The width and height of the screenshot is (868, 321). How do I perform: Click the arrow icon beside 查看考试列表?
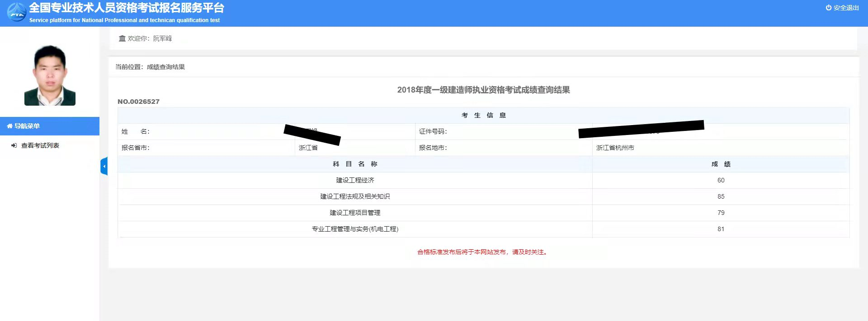(x=14, y=145)
